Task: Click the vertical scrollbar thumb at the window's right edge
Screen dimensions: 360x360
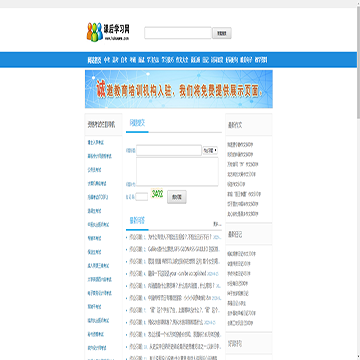Action: 358,63
